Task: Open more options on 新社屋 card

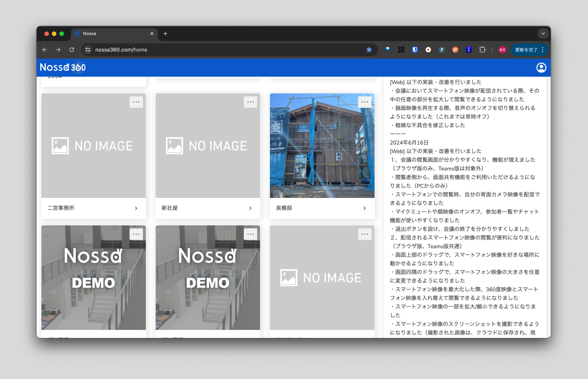Action: click(250, 102)
